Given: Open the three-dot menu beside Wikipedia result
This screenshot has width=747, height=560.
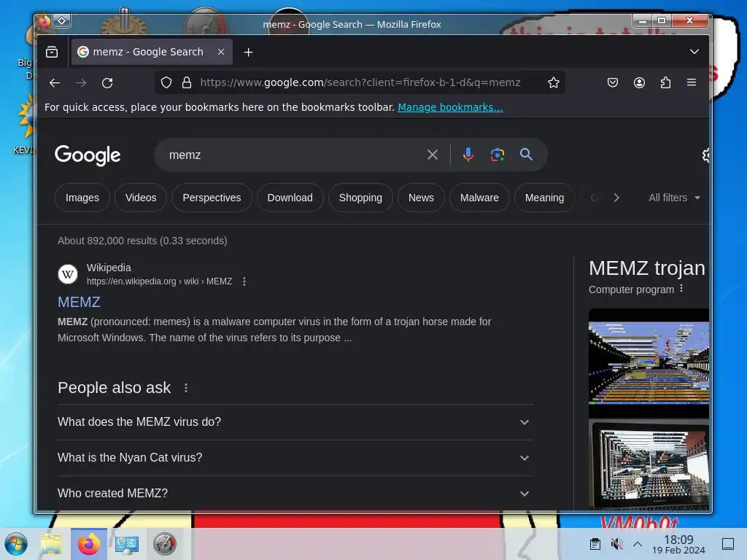Looking at the screenshot, I should (244, 281).
